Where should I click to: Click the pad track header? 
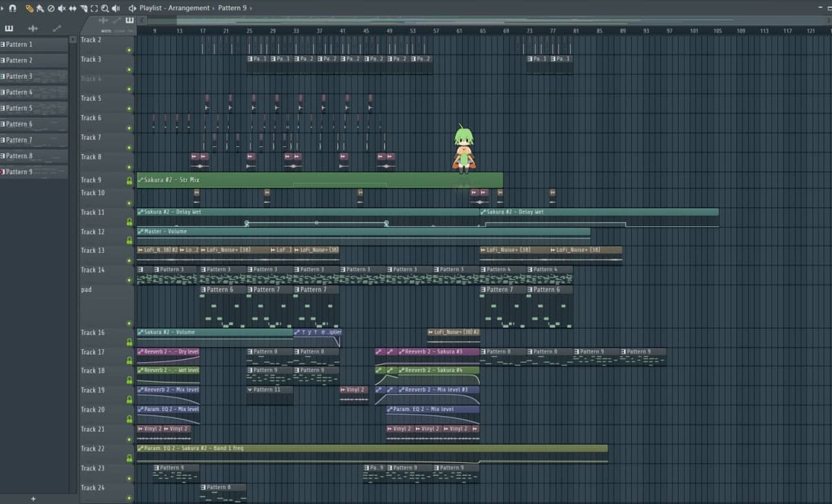107,306
